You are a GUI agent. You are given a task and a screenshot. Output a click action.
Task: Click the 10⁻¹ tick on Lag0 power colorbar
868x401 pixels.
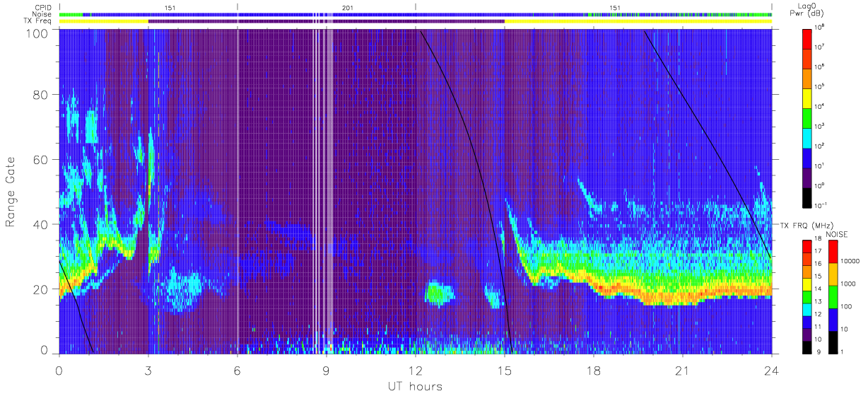tap(822, 205)
